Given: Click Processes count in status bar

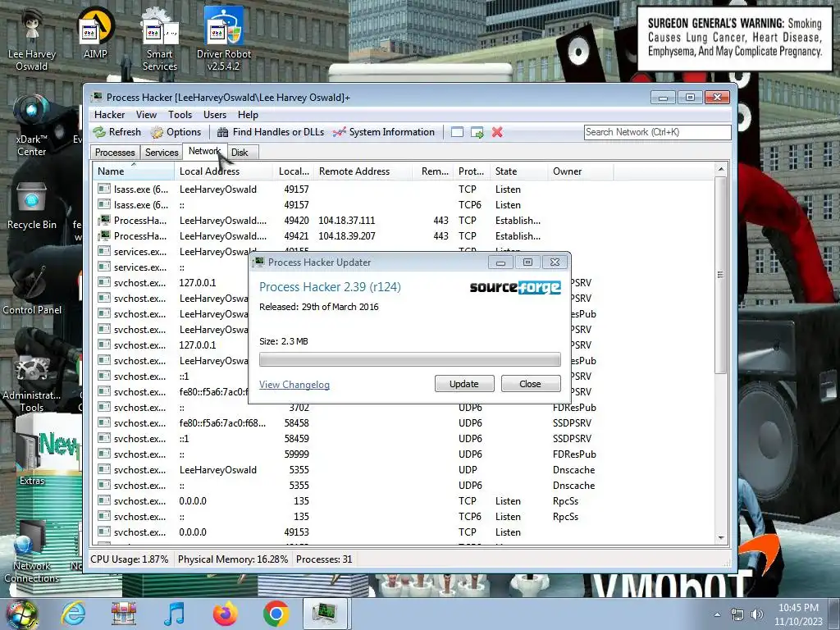Looking at the screenshot, I should (323, 559).
